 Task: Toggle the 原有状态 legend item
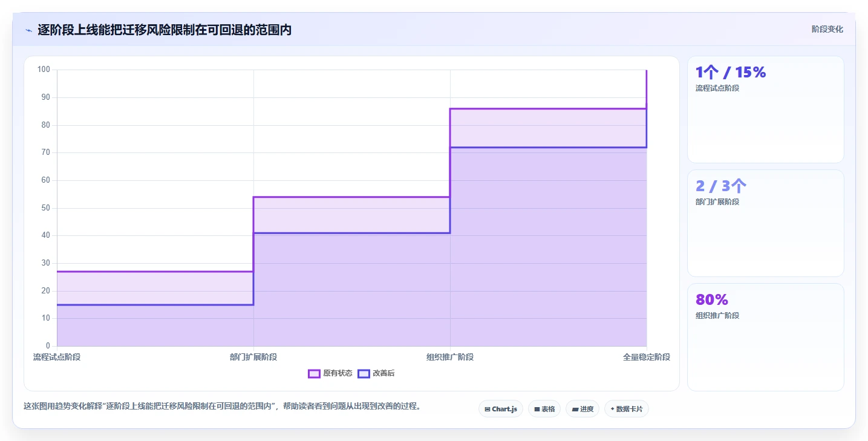pos(330,373)
